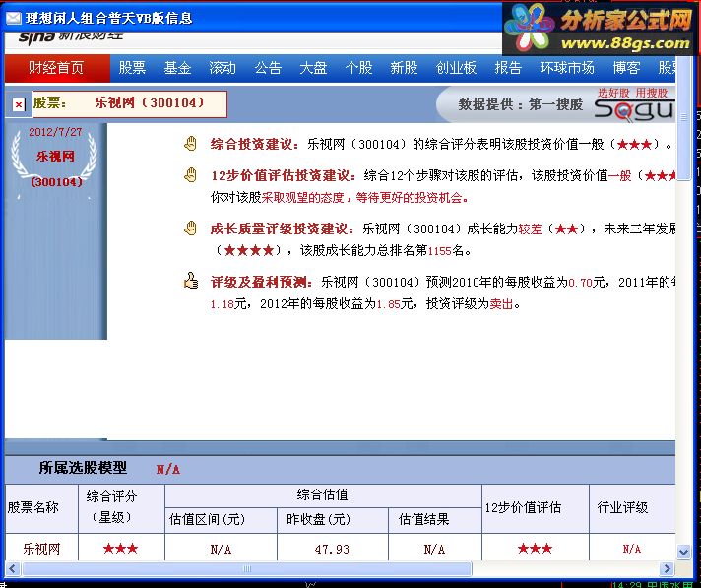701x588 pixels.
Task: Open the 基金 menu item
Action: pos(177,68)
